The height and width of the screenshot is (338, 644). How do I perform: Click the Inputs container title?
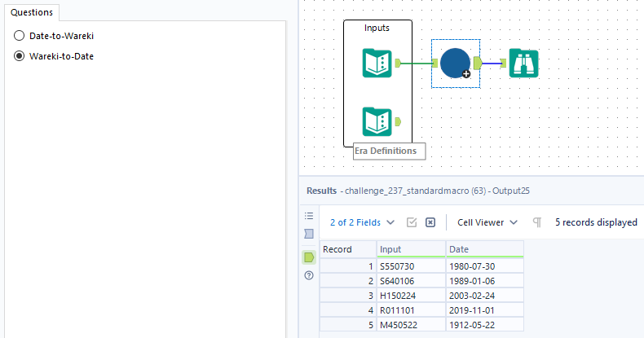pos(377,28)
